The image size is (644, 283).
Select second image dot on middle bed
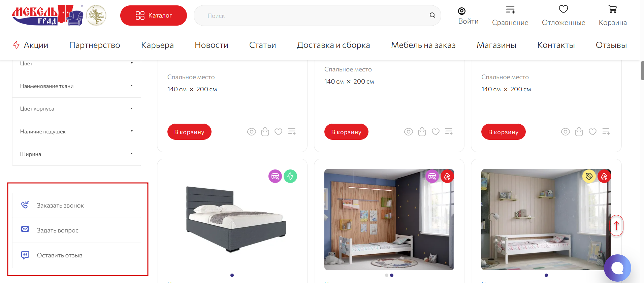(391, 275)
